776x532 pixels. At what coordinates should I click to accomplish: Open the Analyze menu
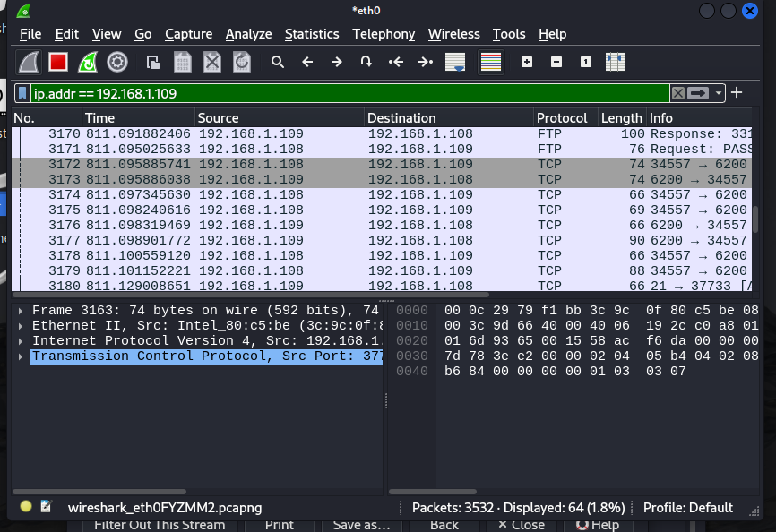(x=248, y=34)
